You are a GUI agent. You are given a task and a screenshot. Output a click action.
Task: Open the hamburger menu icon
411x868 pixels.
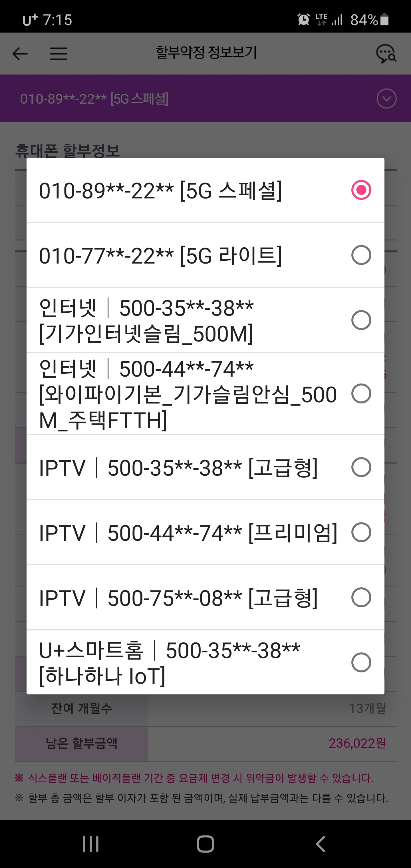coord(59,54)
